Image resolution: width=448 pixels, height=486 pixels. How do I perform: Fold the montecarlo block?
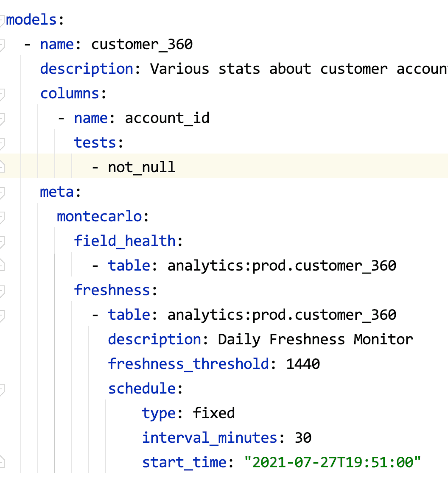2,217
